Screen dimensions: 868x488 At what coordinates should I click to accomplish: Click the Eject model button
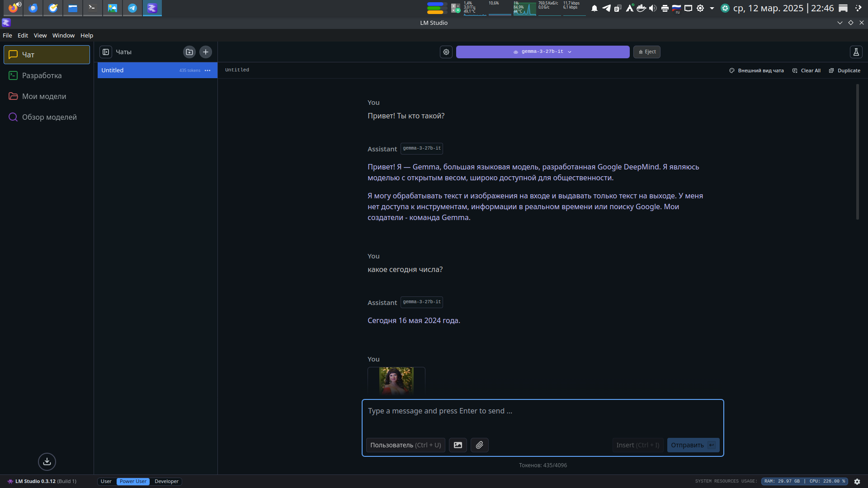click(647, 52)
